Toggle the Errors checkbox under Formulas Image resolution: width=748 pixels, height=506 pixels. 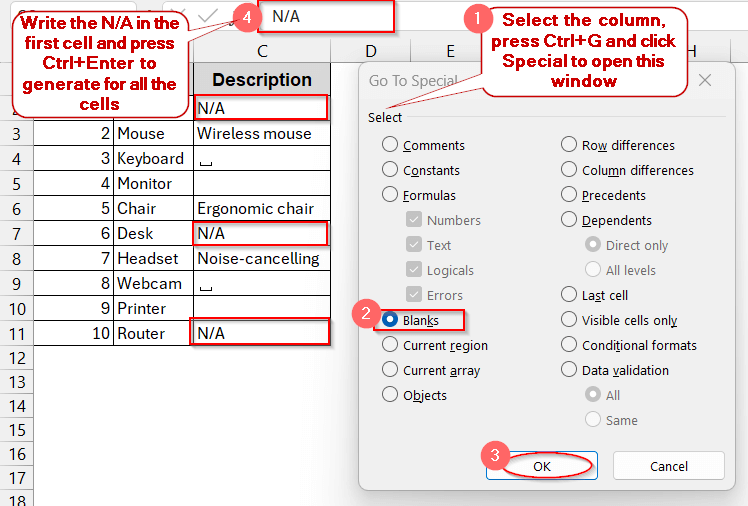pyautogui.click(x=414, y=295)
